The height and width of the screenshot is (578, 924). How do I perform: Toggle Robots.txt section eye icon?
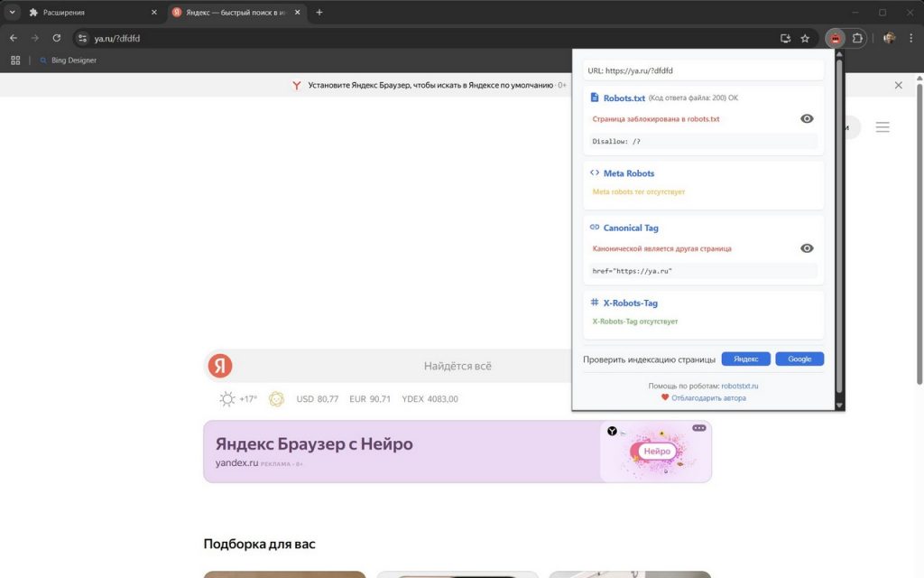coord(807,118)
